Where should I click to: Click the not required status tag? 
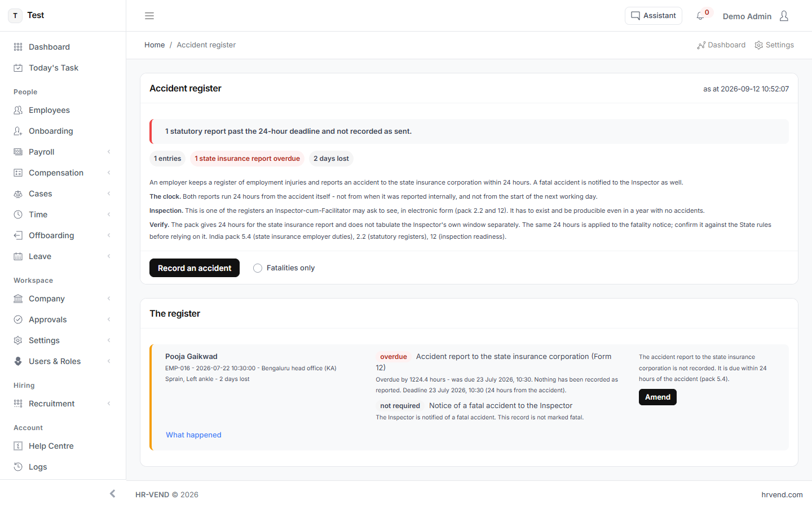[400, 406]
